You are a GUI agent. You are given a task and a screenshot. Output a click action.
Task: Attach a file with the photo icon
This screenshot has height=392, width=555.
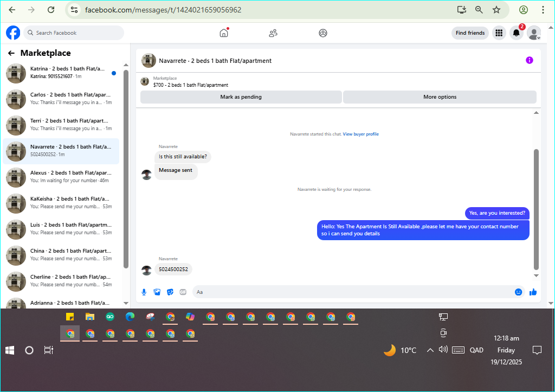pos(157,292)
